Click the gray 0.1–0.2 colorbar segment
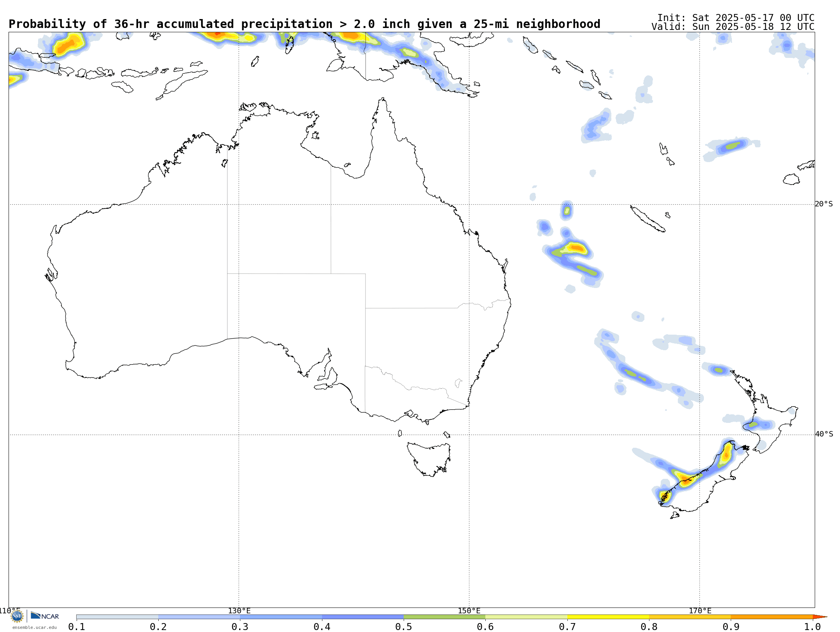Viewport: 840px width, 632px height. pyautogui.click(x=117, y=617)
